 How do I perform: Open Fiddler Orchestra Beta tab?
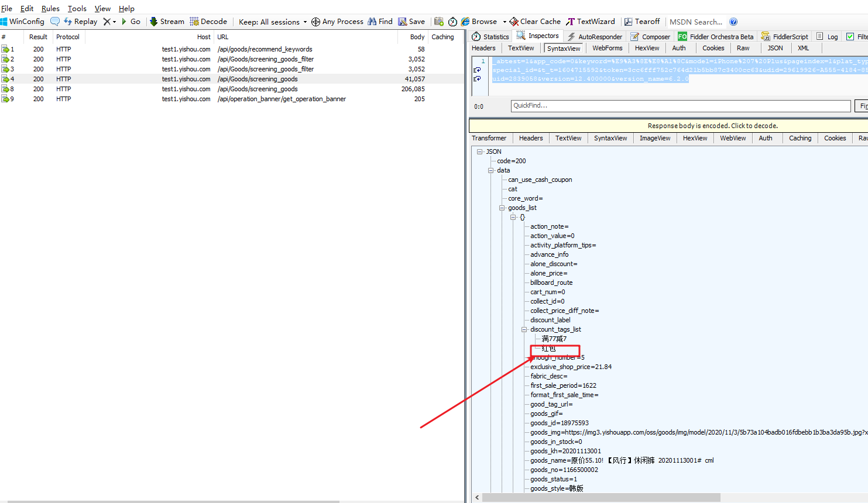coord(716,36)
